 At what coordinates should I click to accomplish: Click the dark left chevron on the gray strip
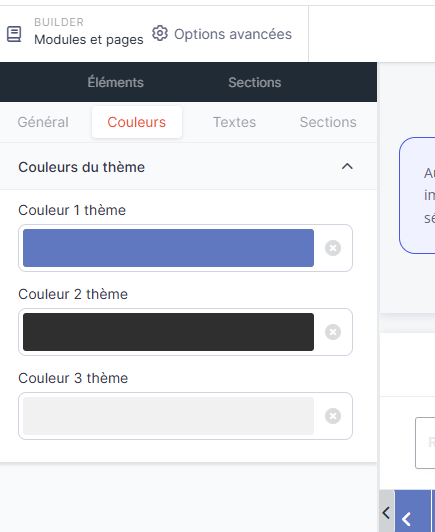point(386,513)
